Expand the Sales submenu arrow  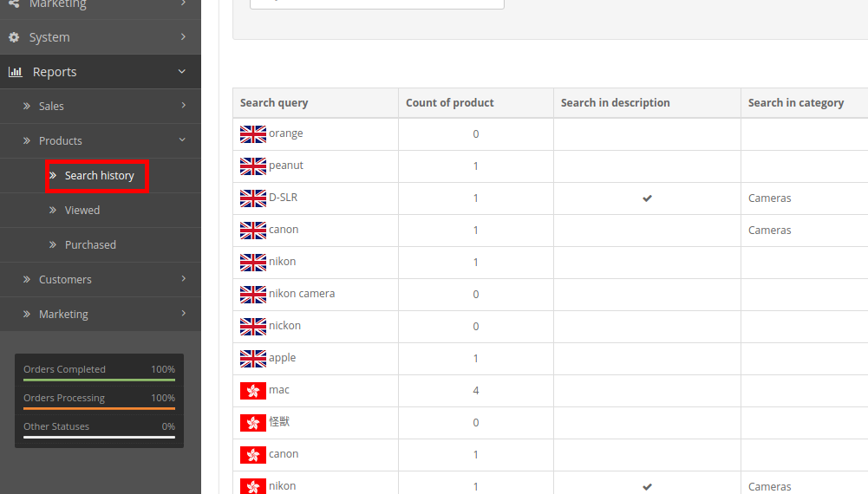pos(183,105)
